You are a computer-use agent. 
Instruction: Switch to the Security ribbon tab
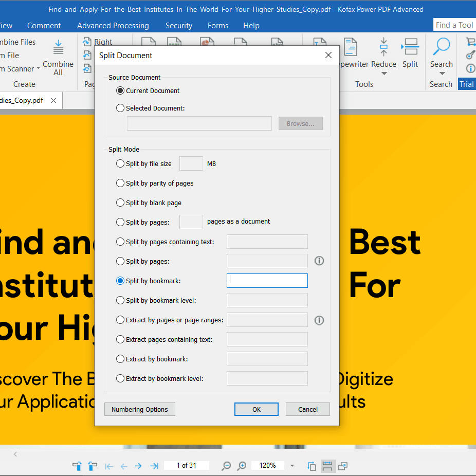(x=179, y=26)
